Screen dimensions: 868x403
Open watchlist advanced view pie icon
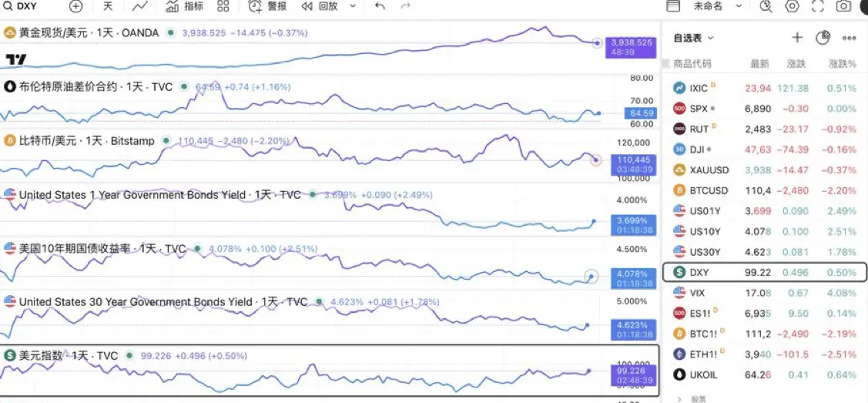coord(824,38)
